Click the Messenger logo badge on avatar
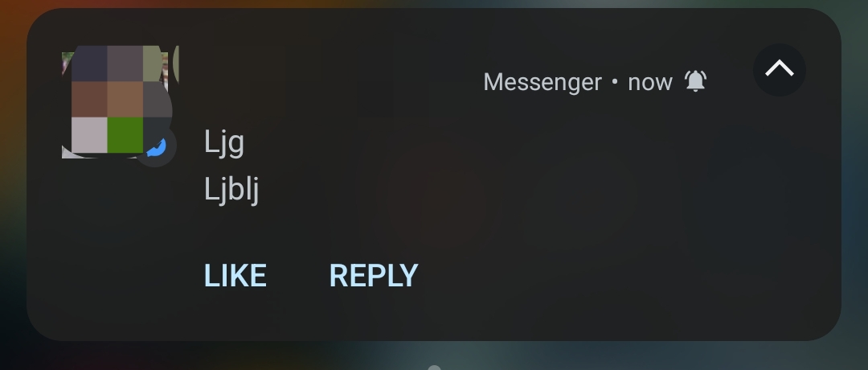This screenshot has height=370, width=868. tap(156, 146)
